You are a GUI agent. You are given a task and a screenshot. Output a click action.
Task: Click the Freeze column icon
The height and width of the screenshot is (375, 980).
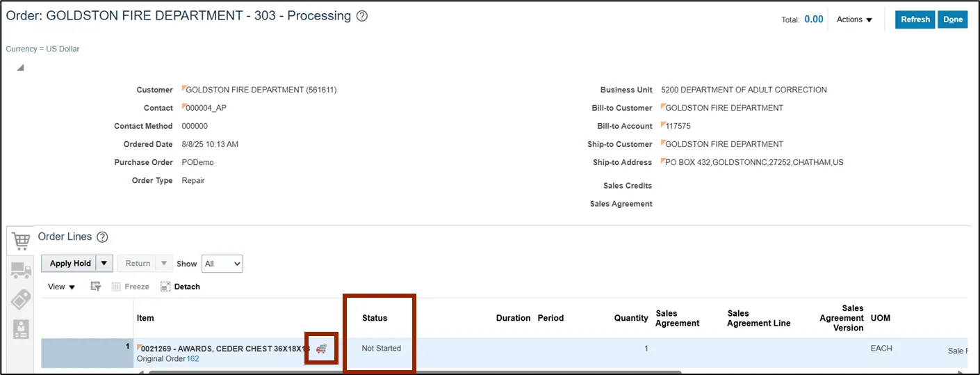[x=131, y=287]
